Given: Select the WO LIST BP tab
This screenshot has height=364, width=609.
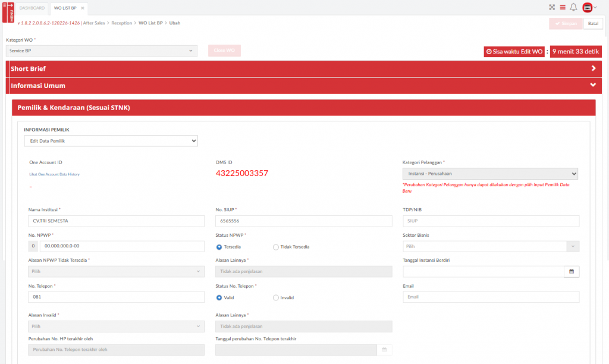Looking at the screenshot, I should 64,8.
